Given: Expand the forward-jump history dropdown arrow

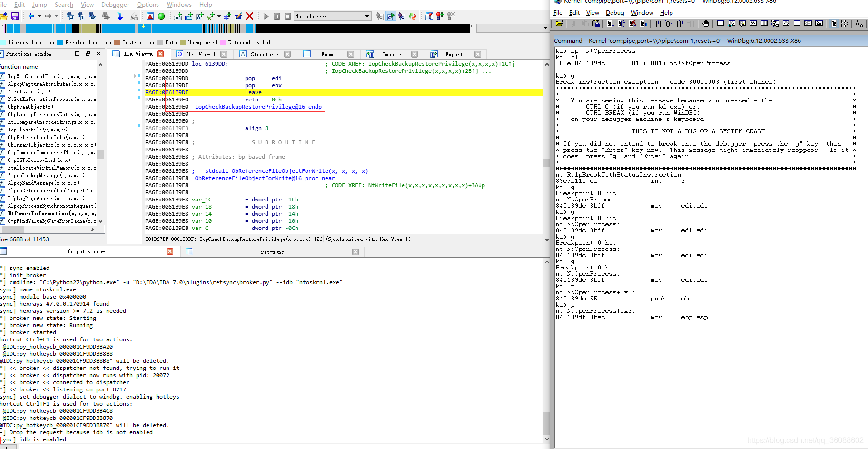Looking at the screenshot, I should click(x=56, y=16).
